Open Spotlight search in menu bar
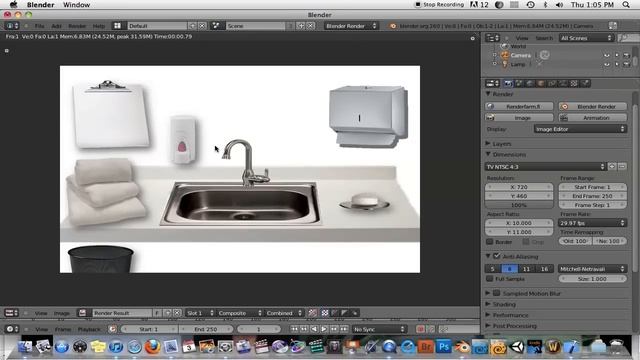 pos(626,5)
